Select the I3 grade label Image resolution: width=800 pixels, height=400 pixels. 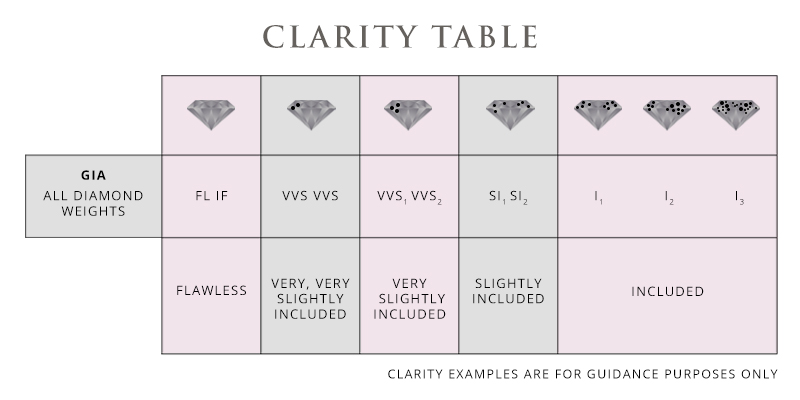(737, 197)
